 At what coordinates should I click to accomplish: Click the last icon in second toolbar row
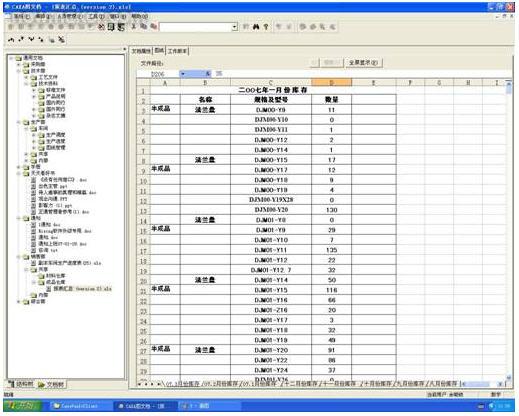click(62, 40)
